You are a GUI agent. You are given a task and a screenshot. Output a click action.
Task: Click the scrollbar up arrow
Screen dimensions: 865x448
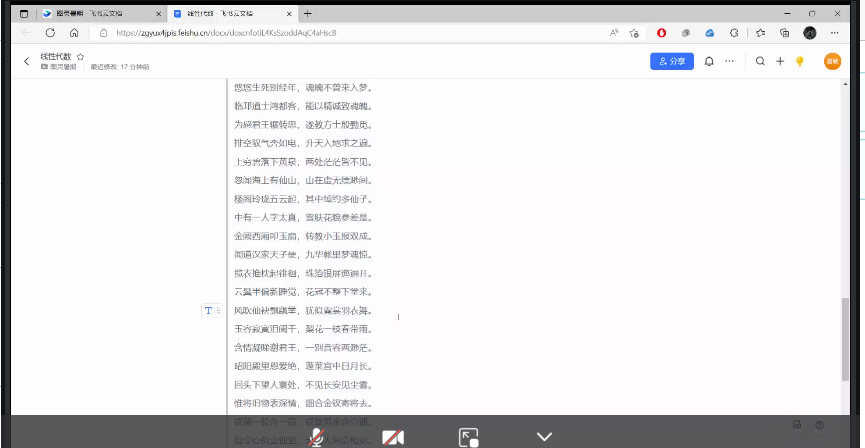(845, 84)
